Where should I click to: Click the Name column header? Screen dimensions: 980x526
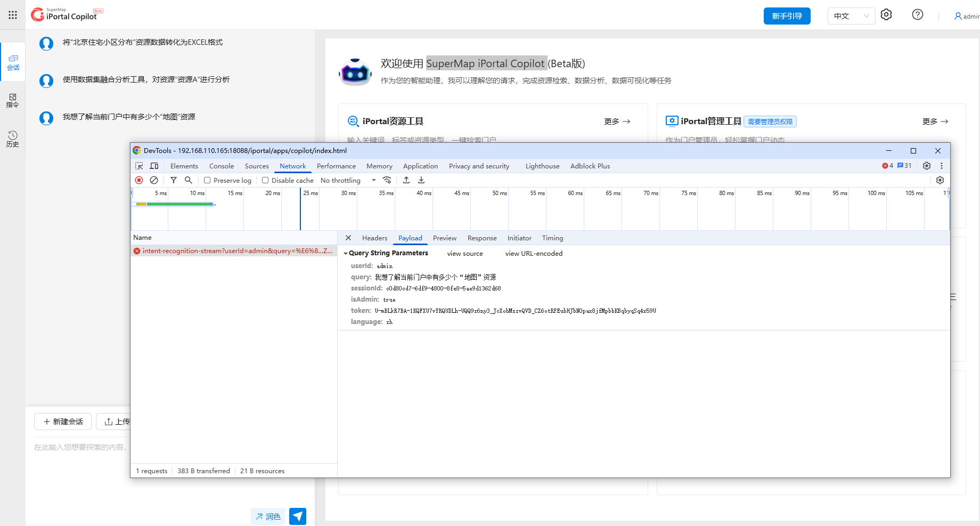click(x=234, y=238)
